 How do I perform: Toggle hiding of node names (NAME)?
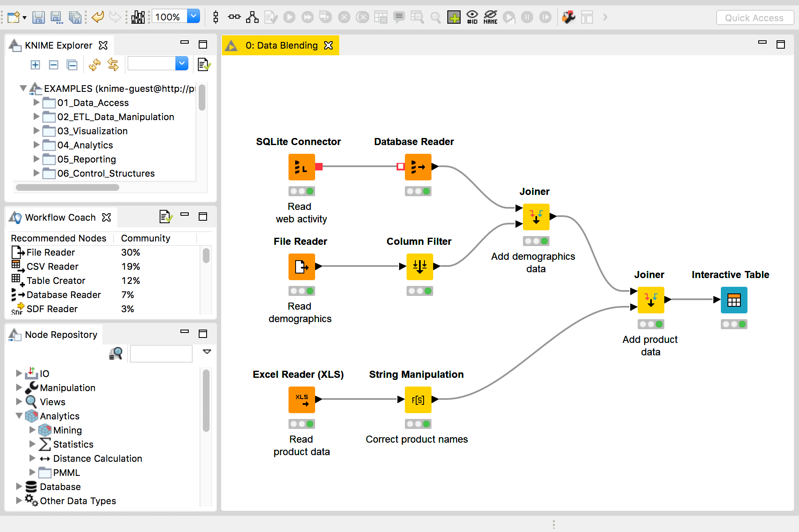(491, 17)
